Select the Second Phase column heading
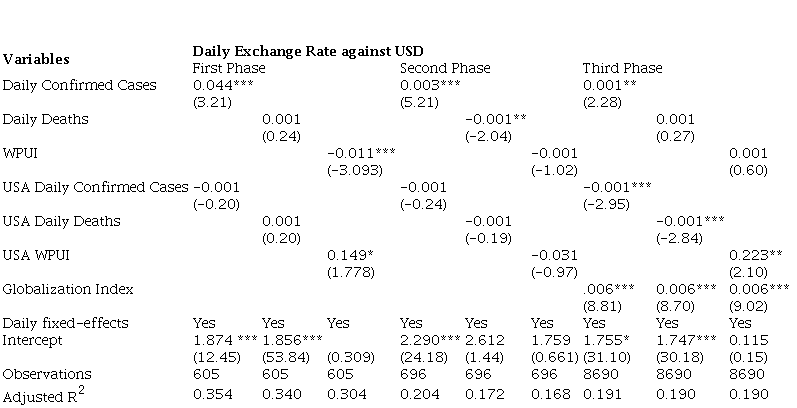This screenshot has width=797, height=408. (x=445, y=68)
